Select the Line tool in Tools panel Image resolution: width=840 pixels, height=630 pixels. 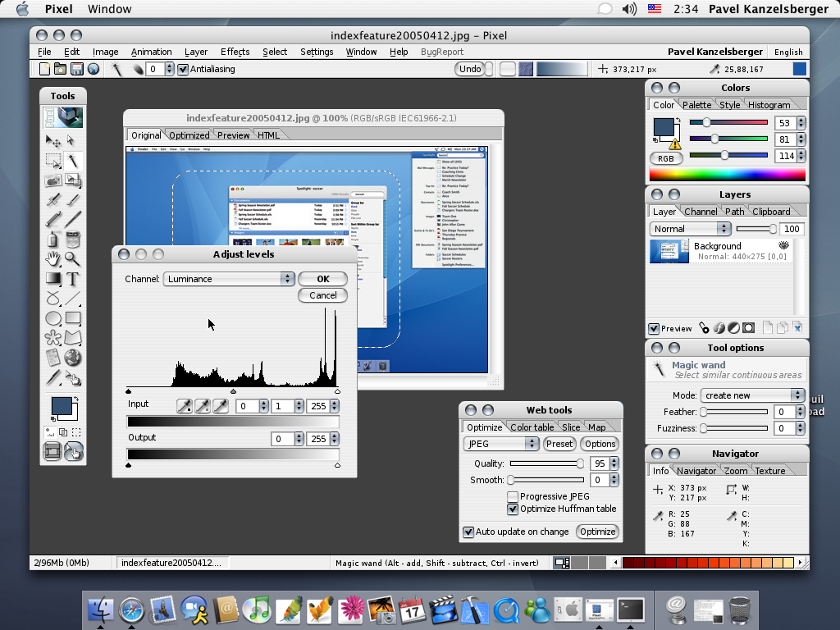tap(72, 299)
